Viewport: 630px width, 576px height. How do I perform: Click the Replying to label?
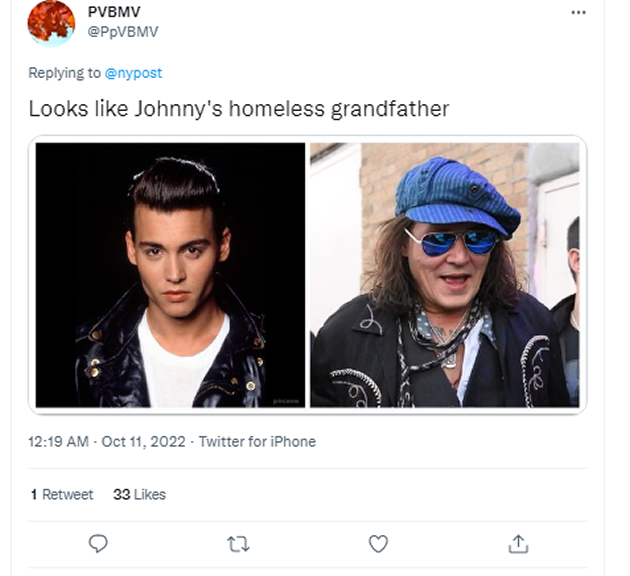coord(64,73)
